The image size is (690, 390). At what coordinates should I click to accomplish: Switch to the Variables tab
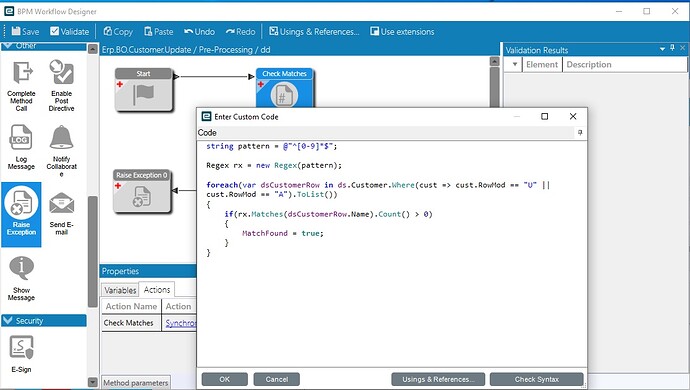tap(120, 290)
